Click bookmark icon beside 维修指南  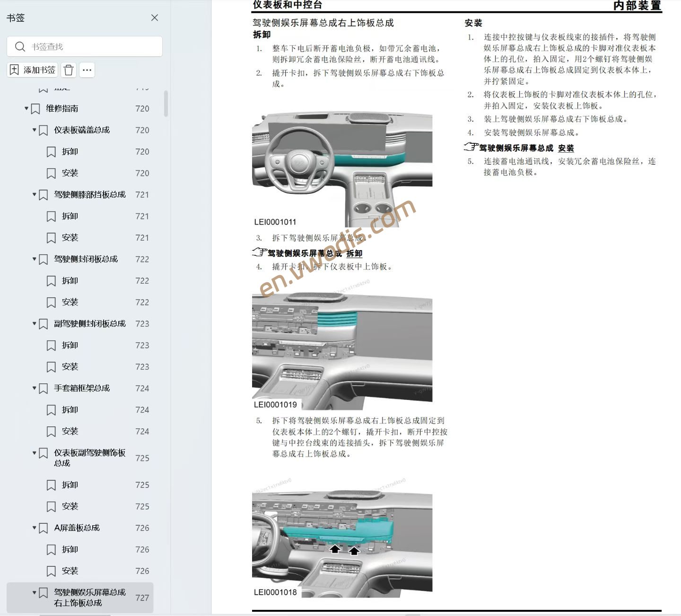[x=35, y=109]
